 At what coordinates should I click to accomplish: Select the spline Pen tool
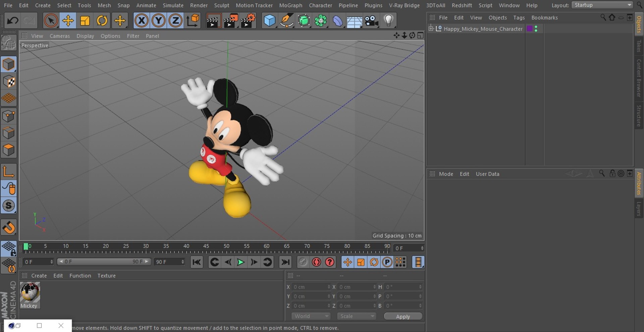pyautogui.click(x=287, y=21)
